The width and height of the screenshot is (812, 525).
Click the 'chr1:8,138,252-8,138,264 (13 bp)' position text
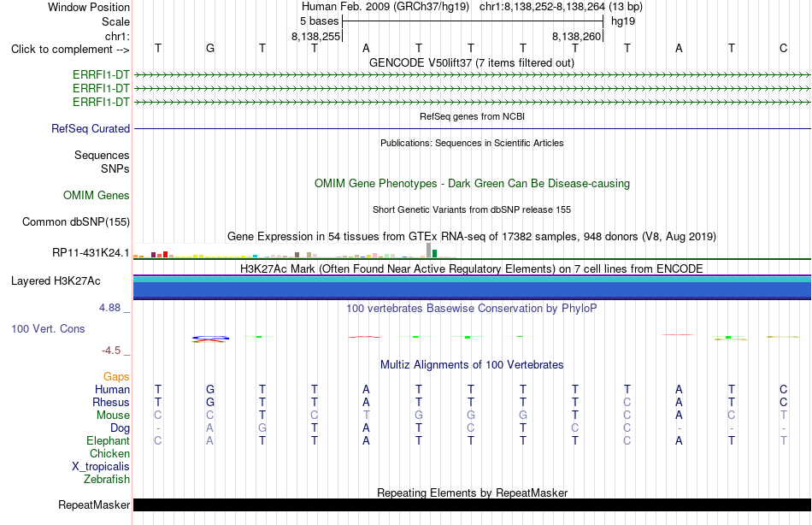561,7
